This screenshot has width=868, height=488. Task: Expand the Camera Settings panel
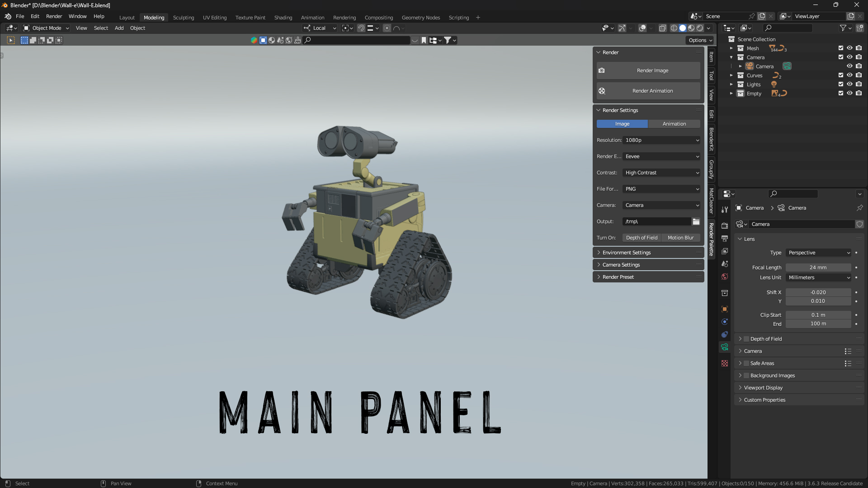[648, 265]
